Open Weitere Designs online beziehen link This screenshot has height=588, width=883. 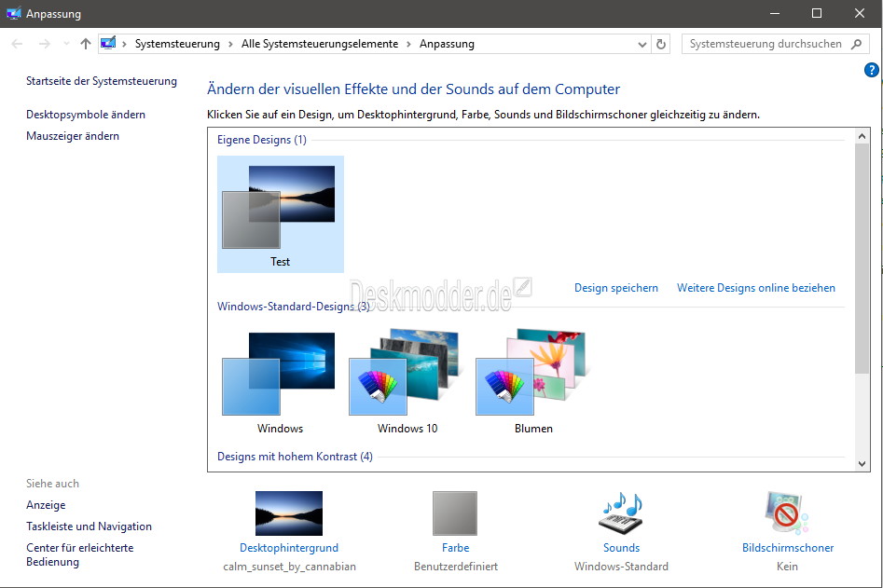click(x=755, y=288)
